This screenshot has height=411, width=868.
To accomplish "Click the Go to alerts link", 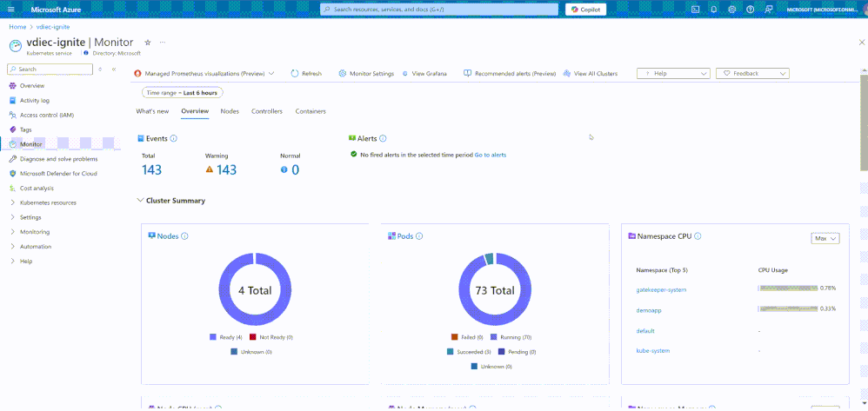I will [x=491, y=155].
